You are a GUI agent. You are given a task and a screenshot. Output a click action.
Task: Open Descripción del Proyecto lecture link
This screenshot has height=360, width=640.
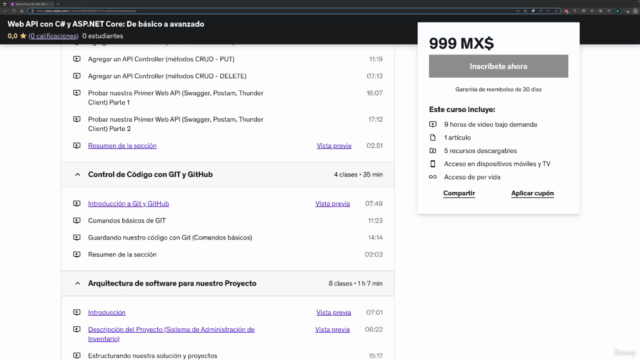171,334
